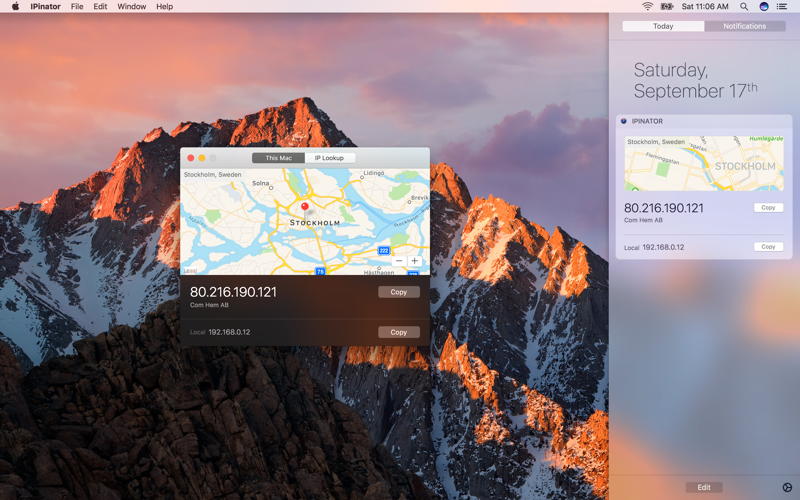Click Edit button in Notification Center
Viewport: 800px width, 500px height.
click(704, 487)
